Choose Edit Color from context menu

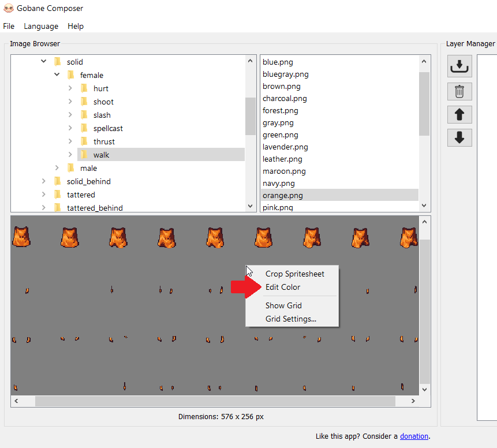(x=283, y=287)
